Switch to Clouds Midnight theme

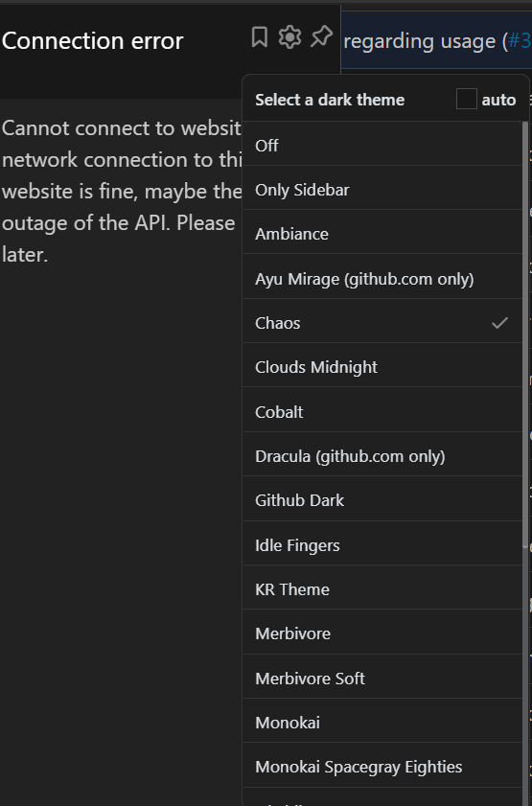[x=382, y=367]
